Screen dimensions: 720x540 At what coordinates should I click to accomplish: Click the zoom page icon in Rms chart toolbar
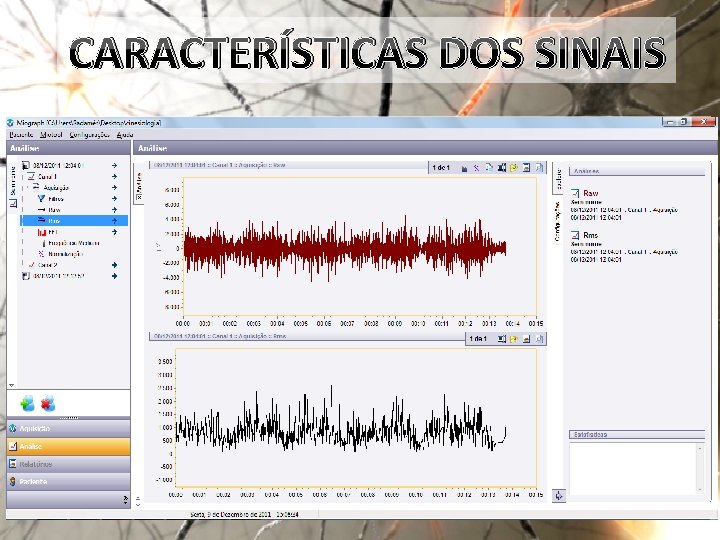(539, 339)
